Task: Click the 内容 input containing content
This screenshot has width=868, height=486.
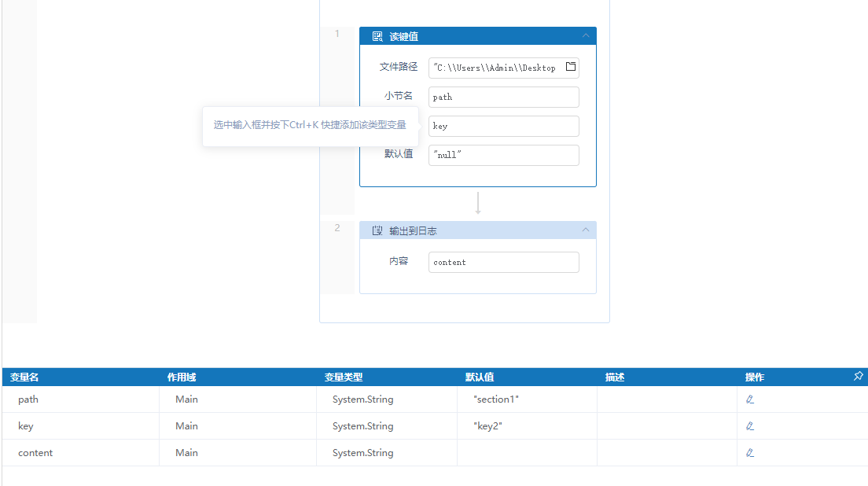Action: click(503, 262)
